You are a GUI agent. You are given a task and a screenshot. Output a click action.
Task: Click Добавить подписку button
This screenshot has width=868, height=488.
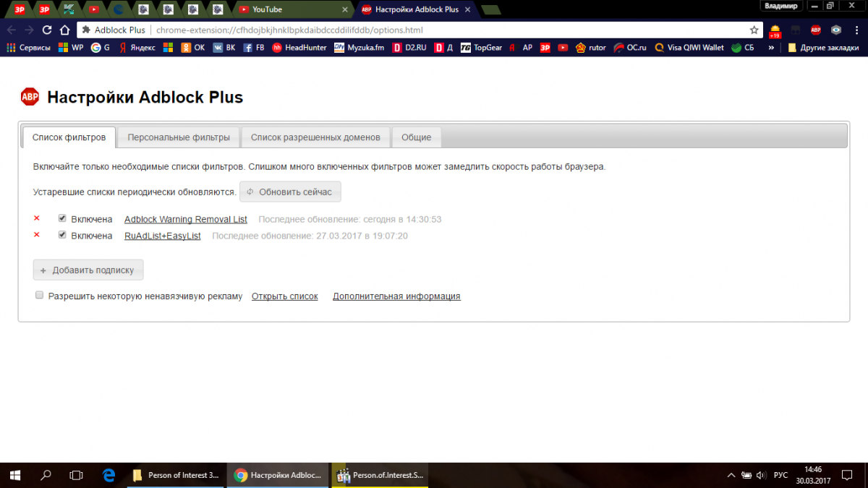point(88,270)
